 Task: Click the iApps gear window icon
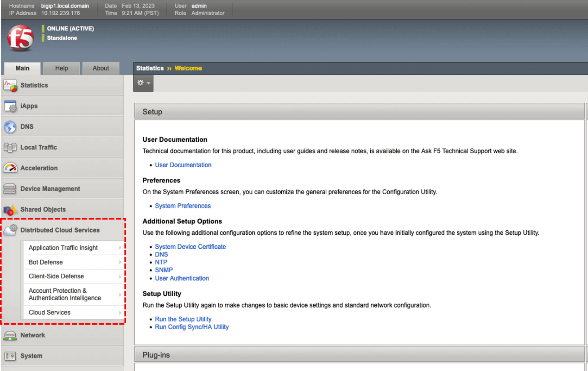[10, 107]
